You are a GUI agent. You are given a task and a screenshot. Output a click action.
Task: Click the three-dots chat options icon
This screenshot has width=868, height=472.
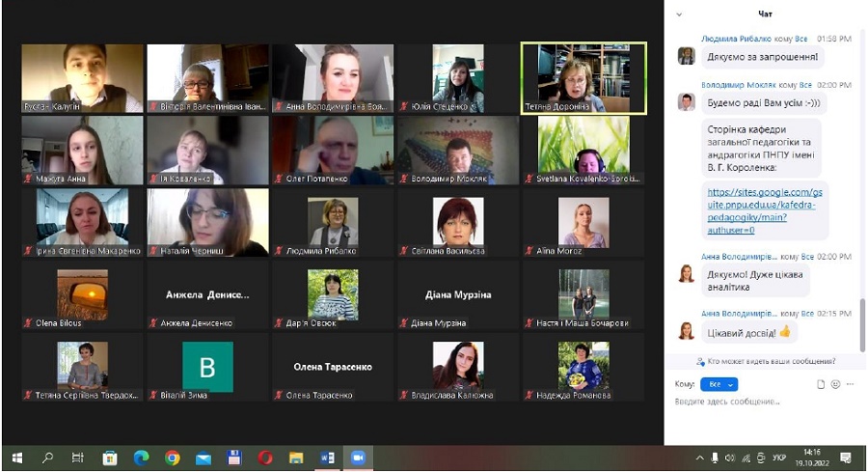click(x=849, y=384)
